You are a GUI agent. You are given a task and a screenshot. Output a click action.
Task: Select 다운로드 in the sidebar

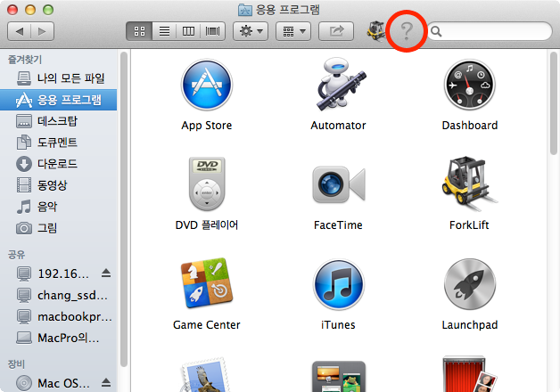tap(59, 164)
